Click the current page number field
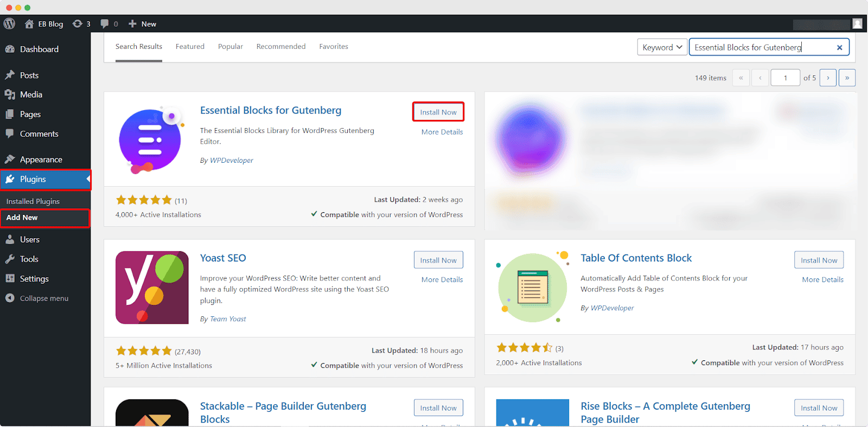Viewport: 868px width, 427px height. [x=785, y=78]
